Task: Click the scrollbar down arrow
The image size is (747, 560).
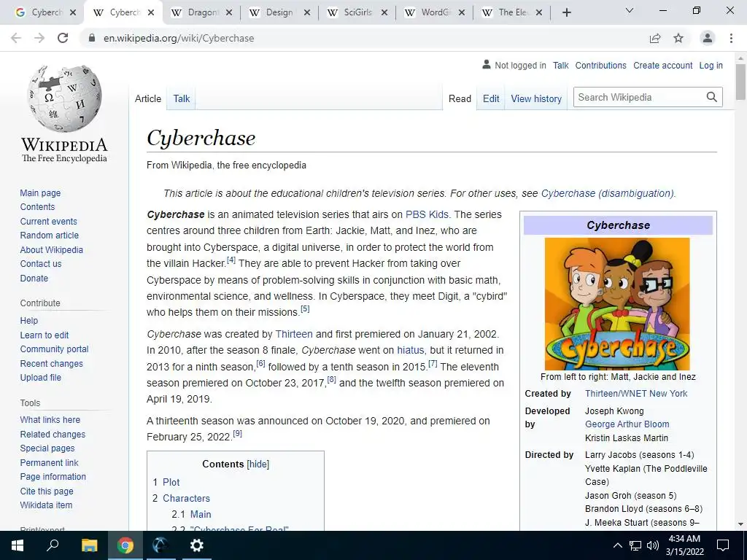Action: 740,524
